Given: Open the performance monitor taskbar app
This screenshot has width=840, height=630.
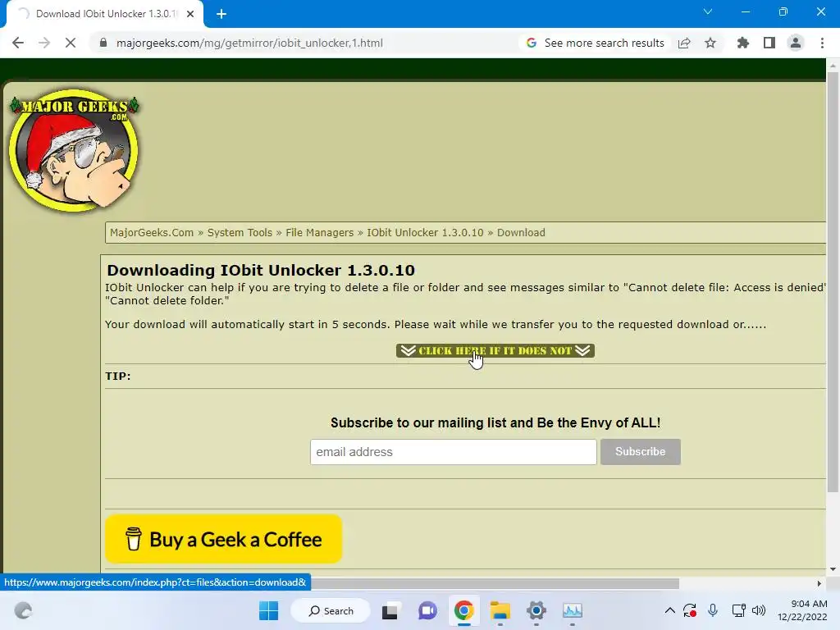Looking at the screenshot, I should point(572,610).
